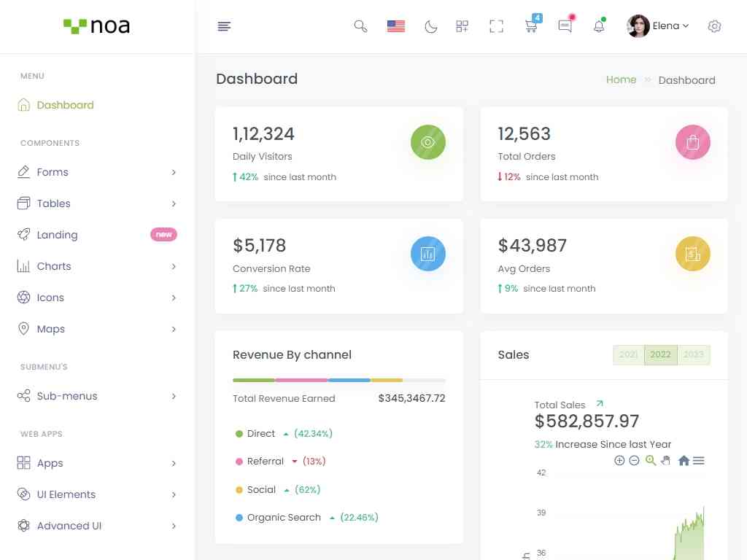Click the revenue channel progress bar
Viewport: 747px width, 560px height.
click(x=338, y=380)
